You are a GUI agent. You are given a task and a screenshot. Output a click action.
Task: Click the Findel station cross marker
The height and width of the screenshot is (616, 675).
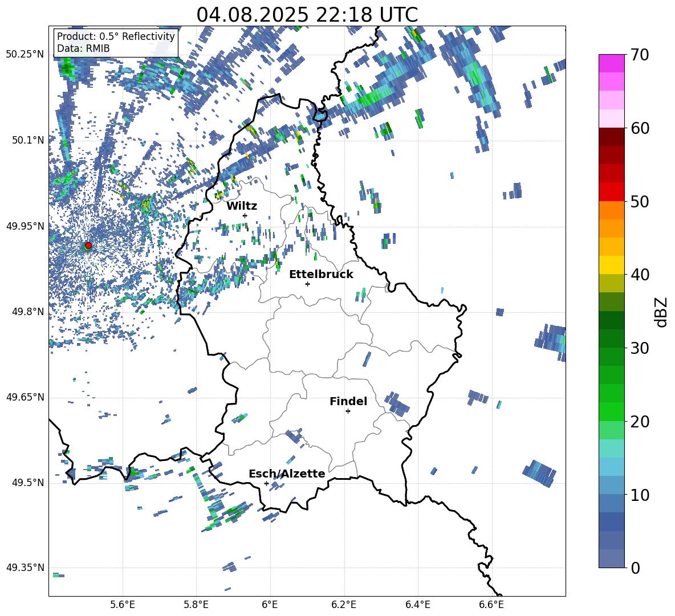(348, 411)
